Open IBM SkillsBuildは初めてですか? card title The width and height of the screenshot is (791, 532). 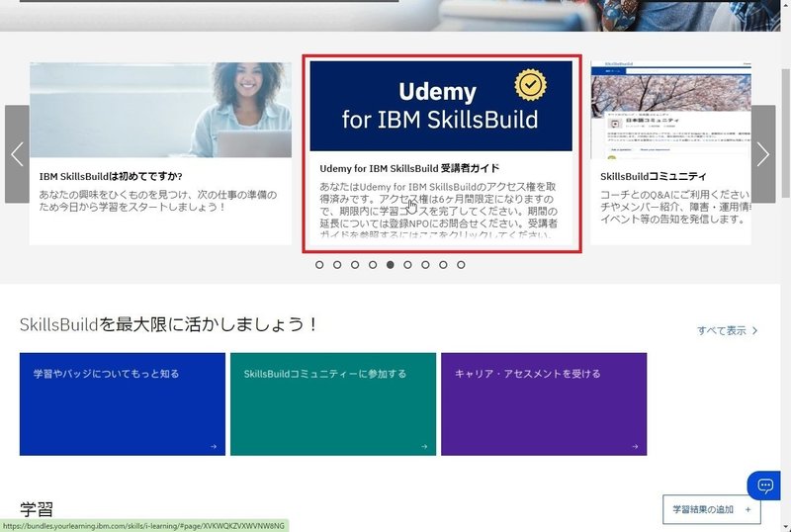tap(111, 176)
